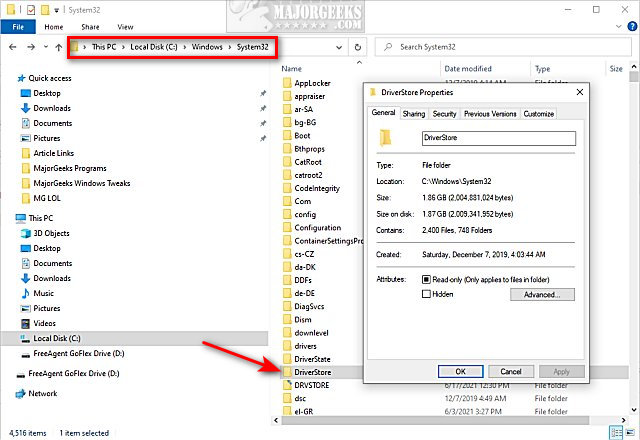Click the appraiser folder icon

[287, 96]
